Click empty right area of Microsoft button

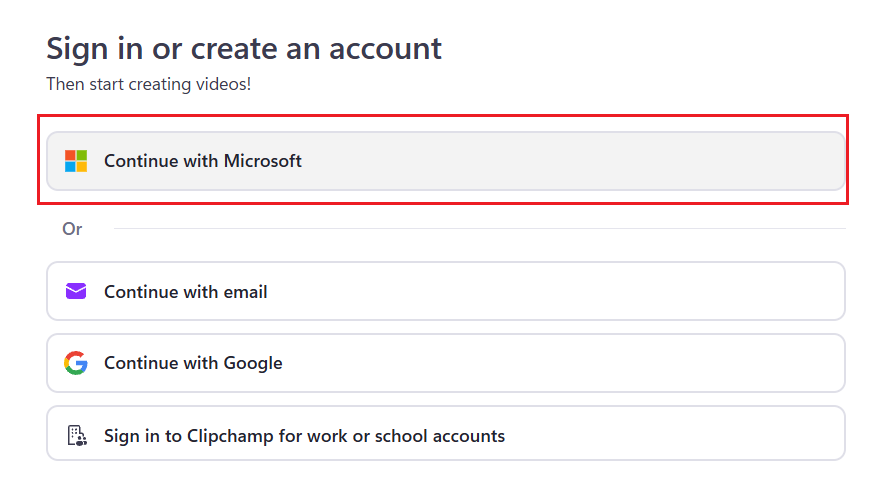click(700, 161)
